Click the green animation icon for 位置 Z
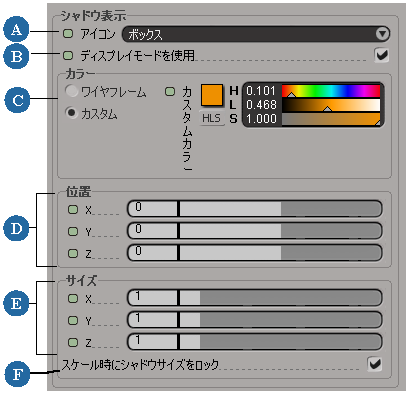The width and height of the screenshot is (413, 396). pyautogui.click(x=73, y=253)
